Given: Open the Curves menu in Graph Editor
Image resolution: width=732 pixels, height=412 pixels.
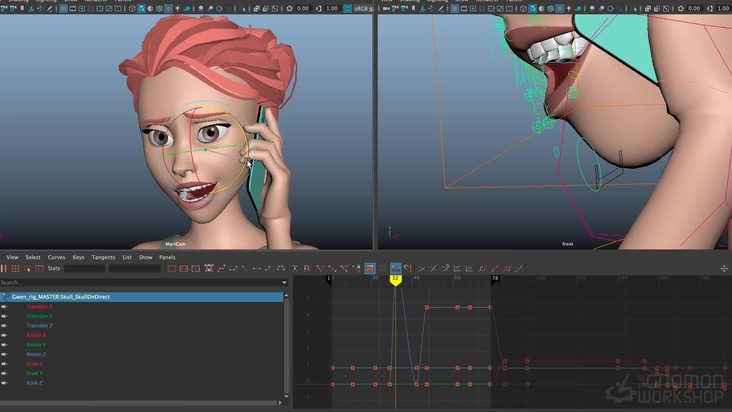Looking at the screenshot, I should [x=56, y=257].
